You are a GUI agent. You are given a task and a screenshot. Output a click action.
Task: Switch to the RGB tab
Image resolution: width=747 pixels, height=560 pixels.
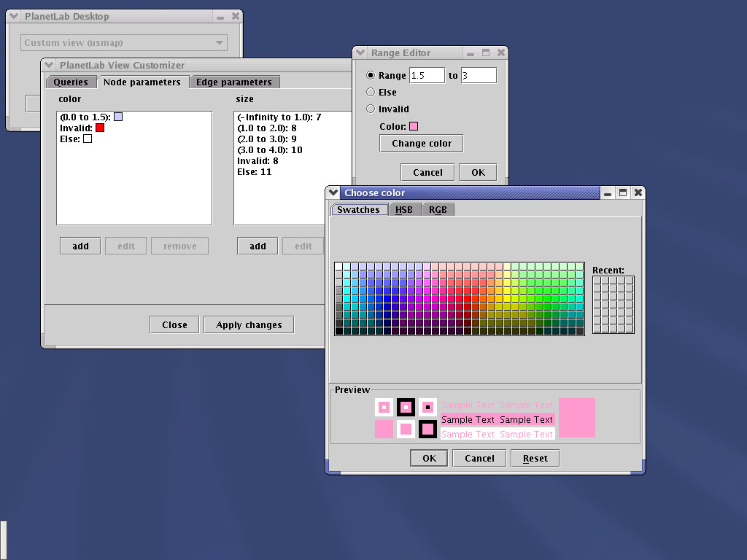(438, 210)
